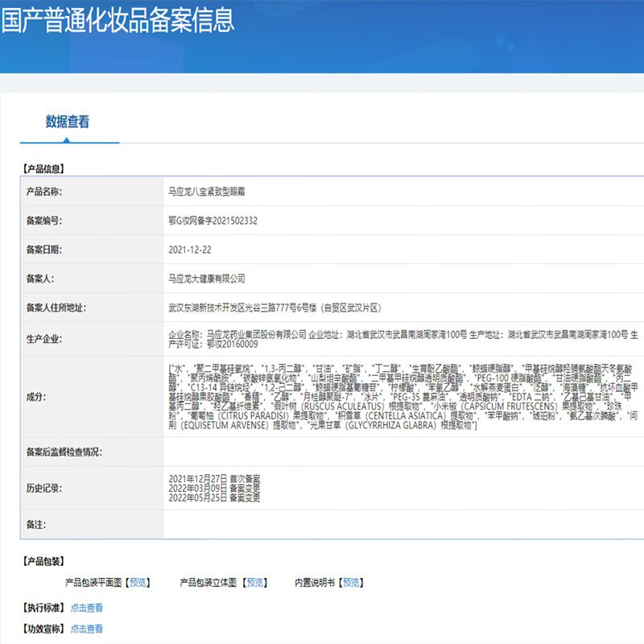This screenshot has width=644, height=644.
Task: Click the 备案人住所地址: row label
Action: pos(56,308)
